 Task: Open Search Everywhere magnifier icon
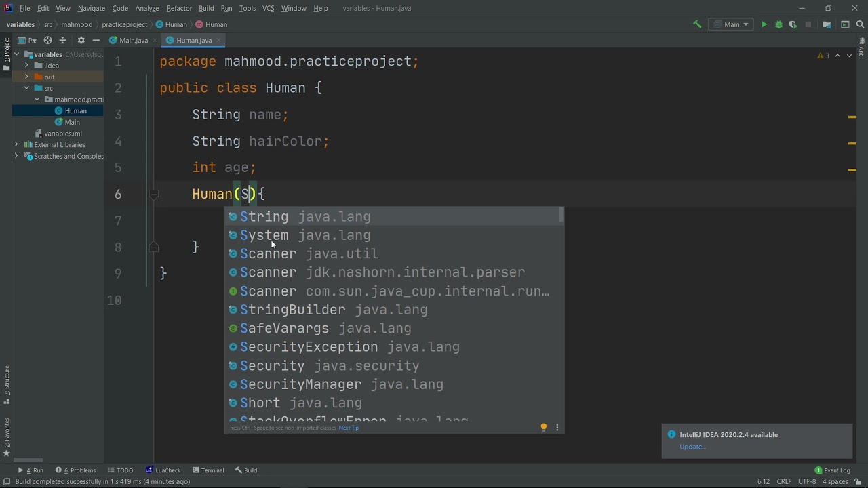coord(860,24)
